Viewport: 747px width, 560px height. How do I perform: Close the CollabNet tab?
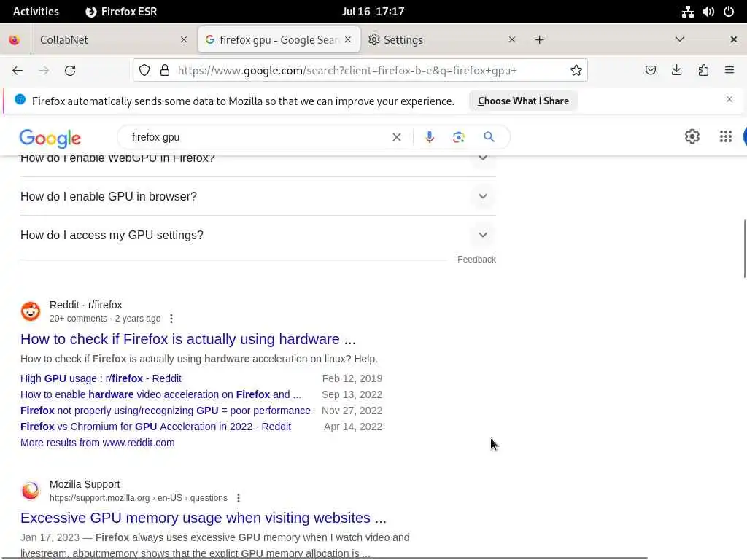point(184,40)
